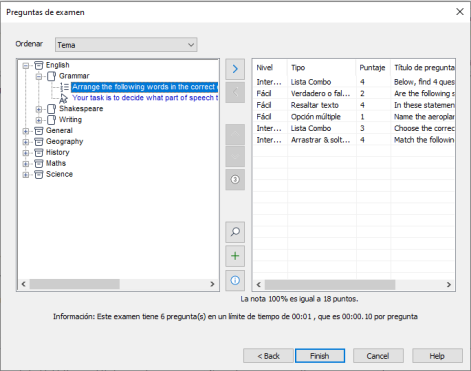The image size is (471, 371).
Task: Click the blue information icon button
Action: (x=235, y=280)
